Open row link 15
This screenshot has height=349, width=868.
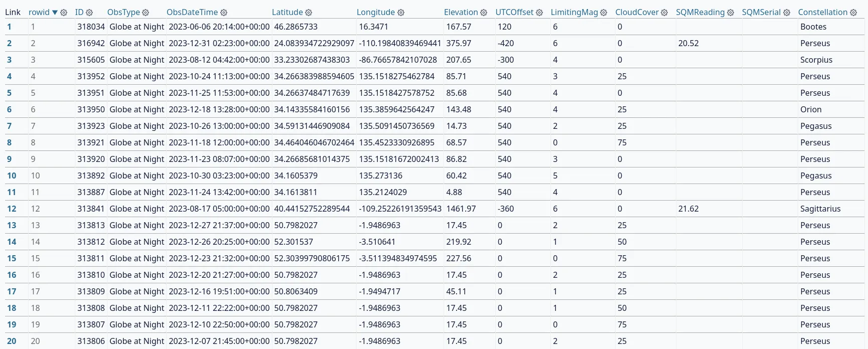point(12,258)
